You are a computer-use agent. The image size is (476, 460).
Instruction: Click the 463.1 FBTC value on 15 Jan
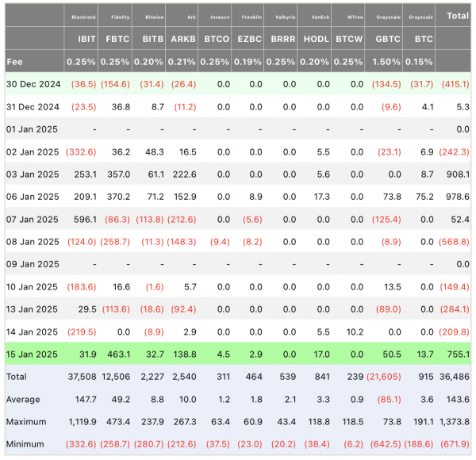[x=119, y=355]
